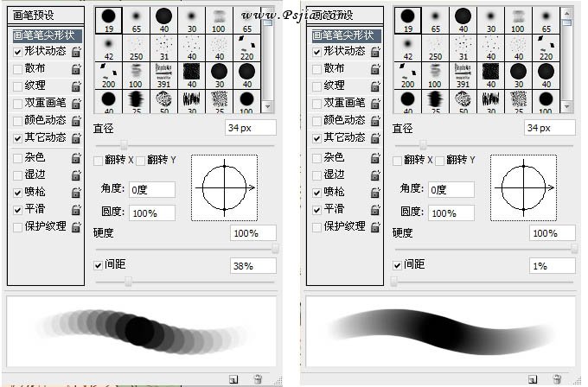Uncheck 其它动态 checkbox in left panel
The height and width of the screenshot is (387, 588).
(x=17, y=138)
